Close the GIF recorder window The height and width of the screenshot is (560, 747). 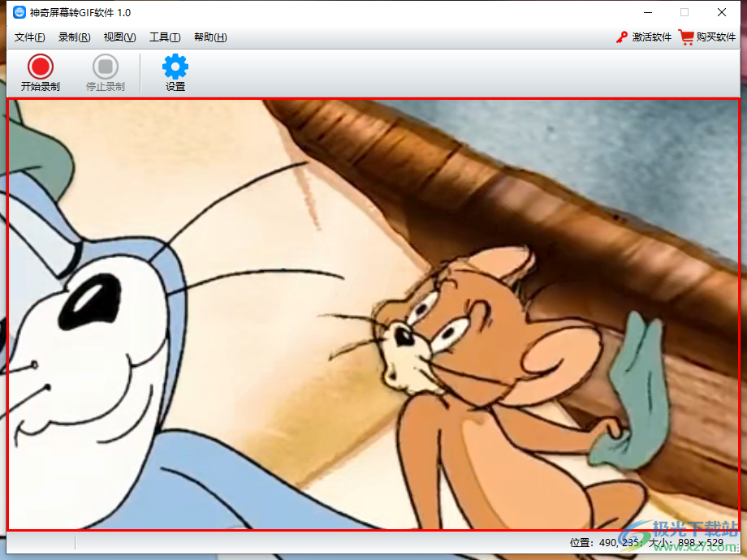722,12
